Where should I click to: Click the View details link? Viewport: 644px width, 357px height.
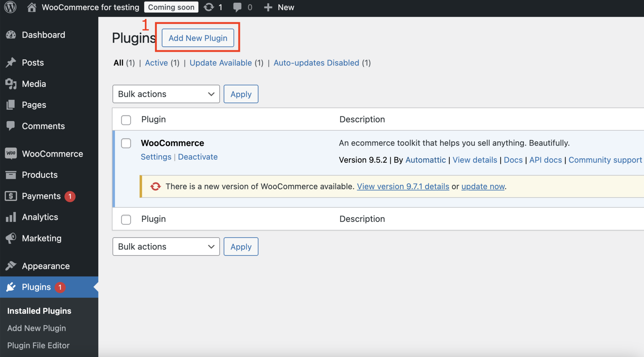click(x=475, y=160)
